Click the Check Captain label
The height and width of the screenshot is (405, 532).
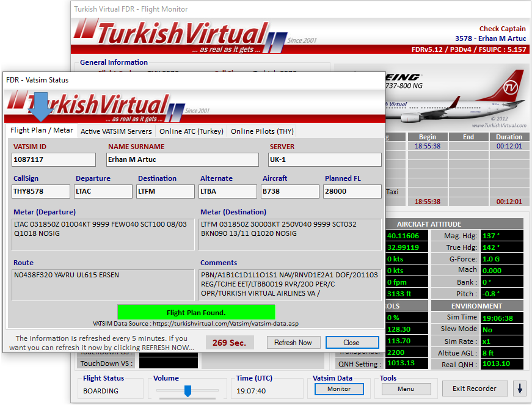pyautogui.click(x=503, y=29)
